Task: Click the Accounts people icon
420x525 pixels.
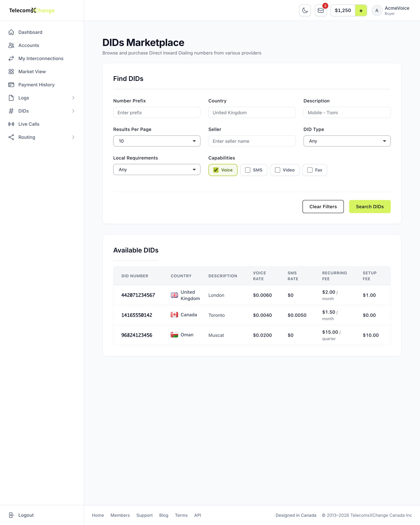Action: click(11, 45)
